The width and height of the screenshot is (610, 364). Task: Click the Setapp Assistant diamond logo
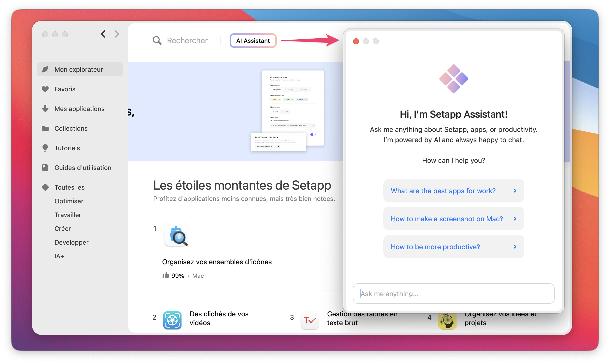click(454, 79)
